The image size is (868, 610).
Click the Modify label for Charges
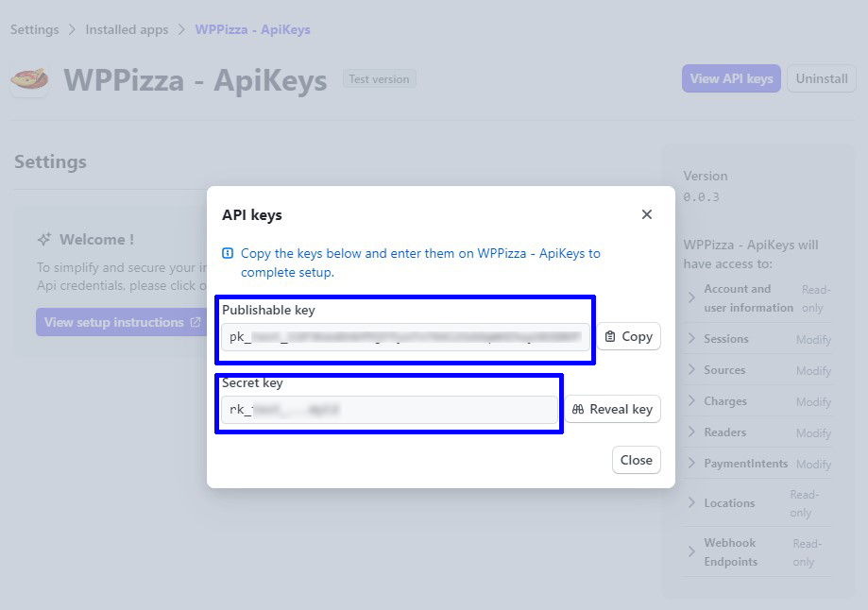click(814, 401)
